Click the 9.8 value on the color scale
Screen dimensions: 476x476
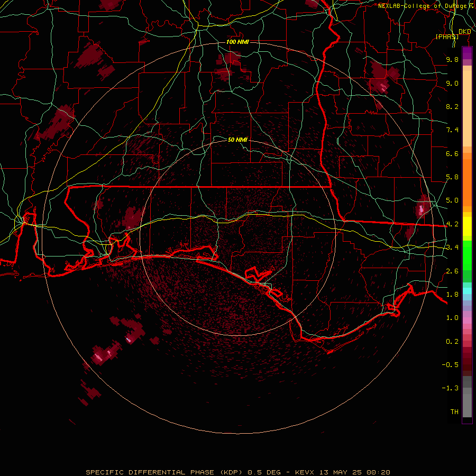tap(452, 59)
